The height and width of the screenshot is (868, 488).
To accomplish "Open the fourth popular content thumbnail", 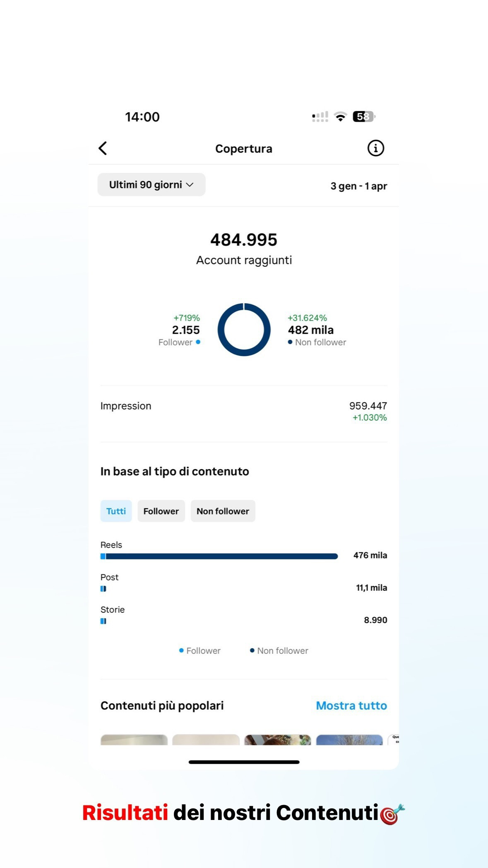I will tap(349, 740).
